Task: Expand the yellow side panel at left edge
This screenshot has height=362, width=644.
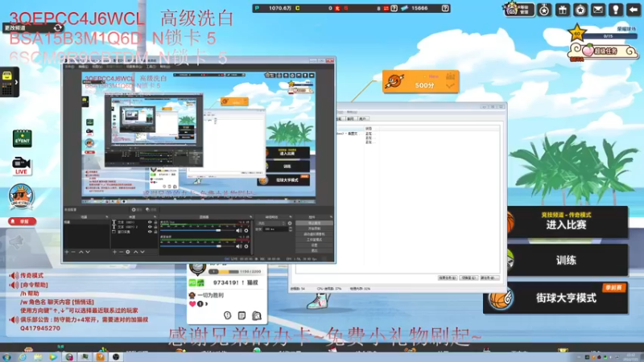Action: 10,82
